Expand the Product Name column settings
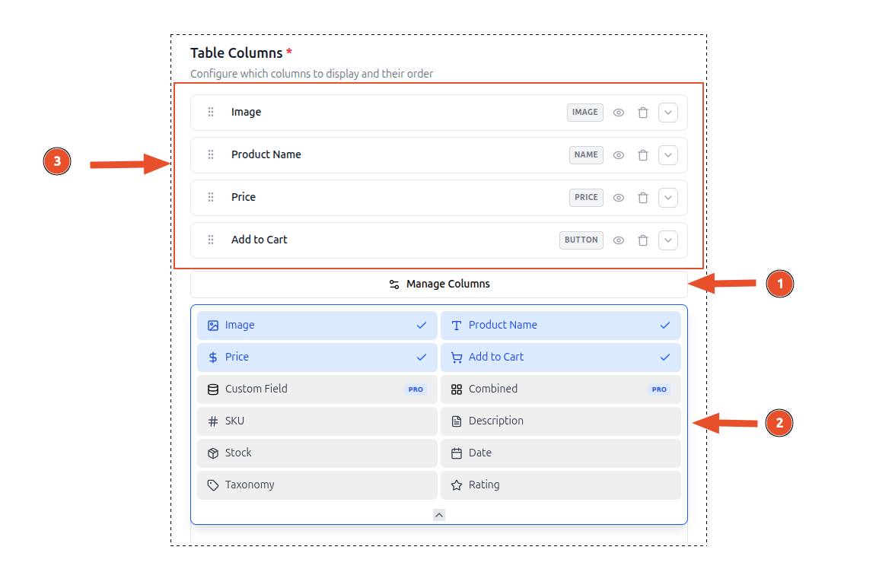 (667, 154)
